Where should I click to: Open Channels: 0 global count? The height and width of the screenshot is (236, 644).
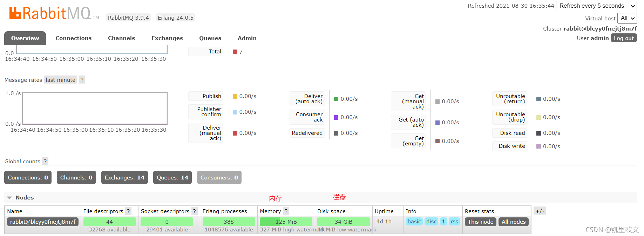(x=76, y=177)
